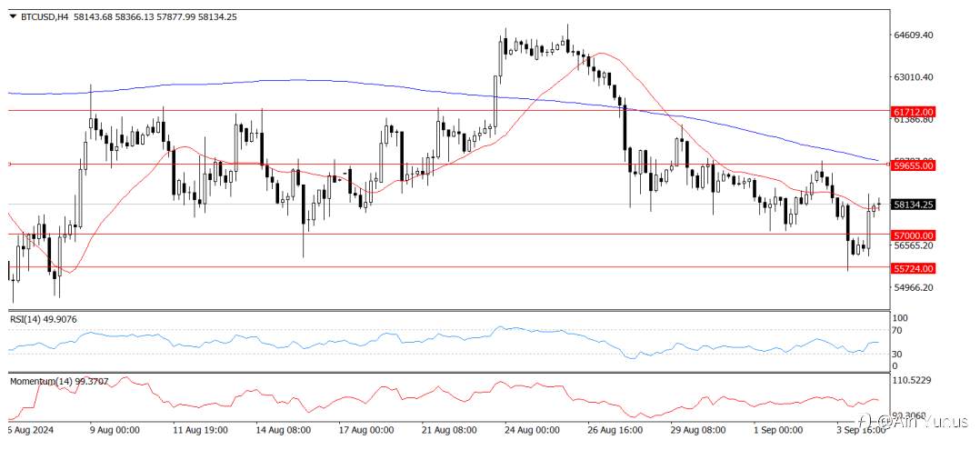Expand the BTCUSD,H4 chart title triangle
The image size is (980, 450).
coord(13,17)
